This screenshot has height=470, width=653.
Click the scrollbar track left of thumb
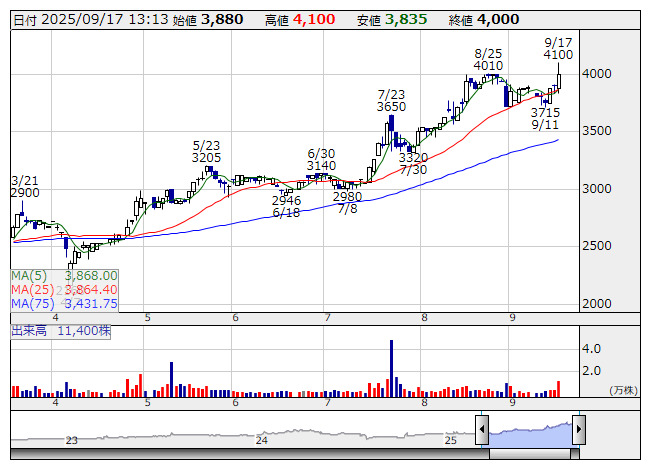(250, 454)
